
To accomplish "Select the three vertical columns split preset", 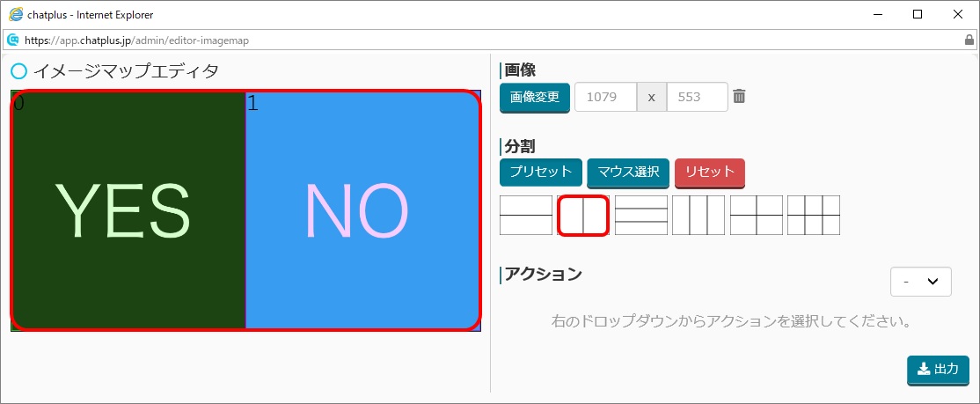I will click(x=698, y=215).
